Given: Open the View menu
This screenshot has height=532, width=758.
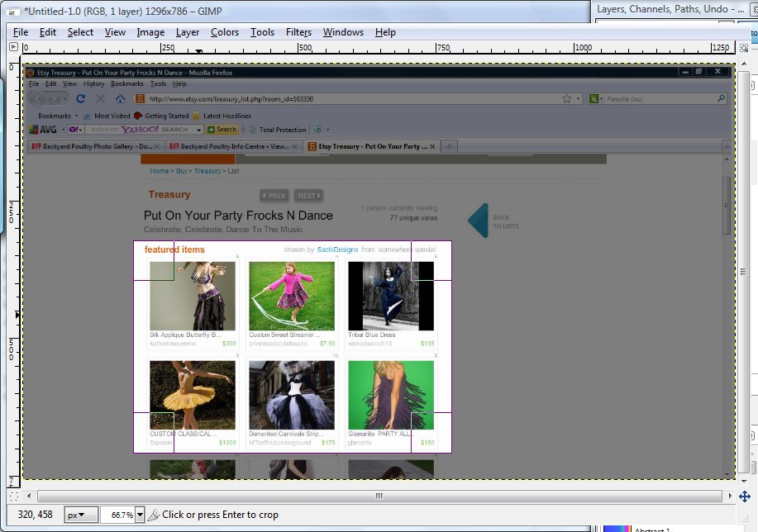Looking at the screenshot, I should tap(115, 32).
